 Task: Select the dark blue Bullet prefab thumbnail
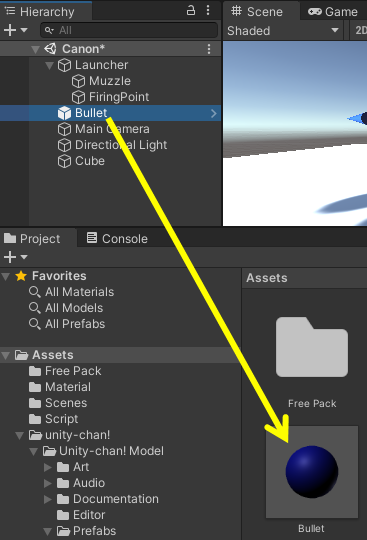pyautogui.click(x=312, y=472)
